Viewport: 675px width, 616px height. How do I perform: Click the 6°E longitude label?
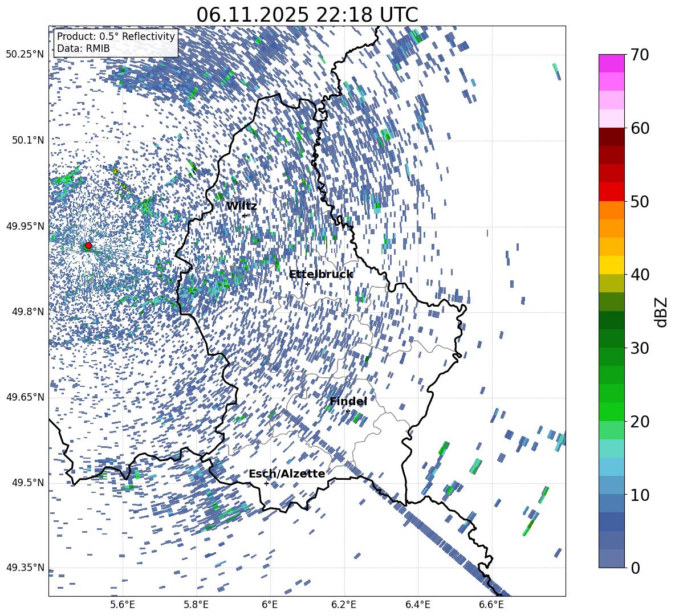pos(270,605)
